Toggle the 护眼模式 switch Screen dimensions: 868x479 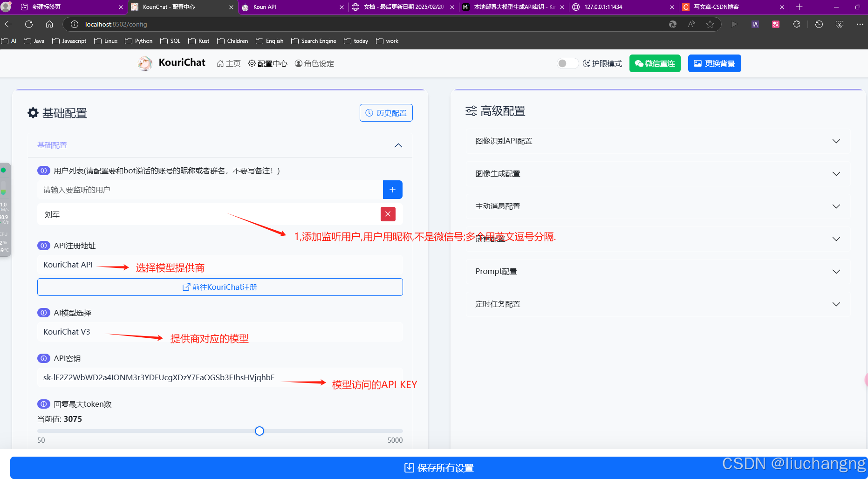(x=567, y=63)
